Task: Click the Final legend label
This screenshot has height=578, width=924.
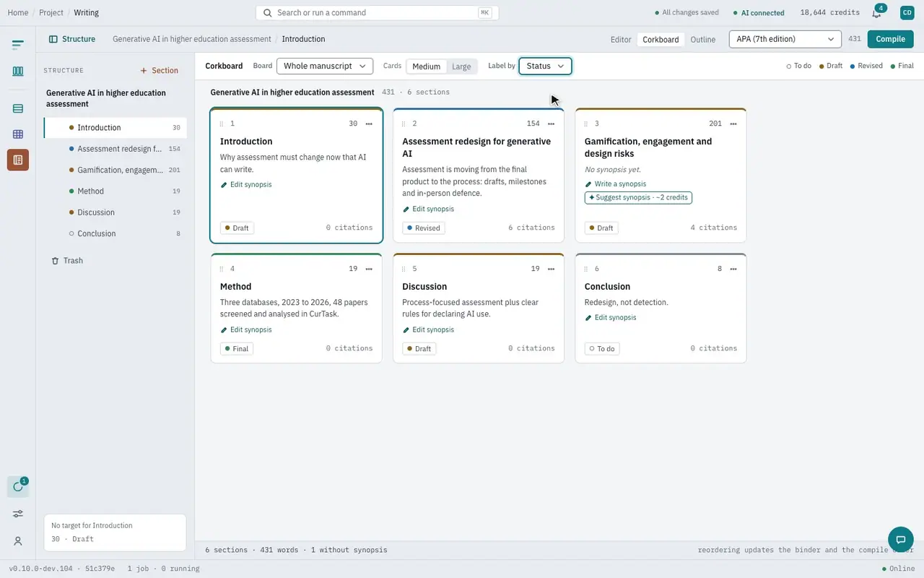Action: [902, 66]
